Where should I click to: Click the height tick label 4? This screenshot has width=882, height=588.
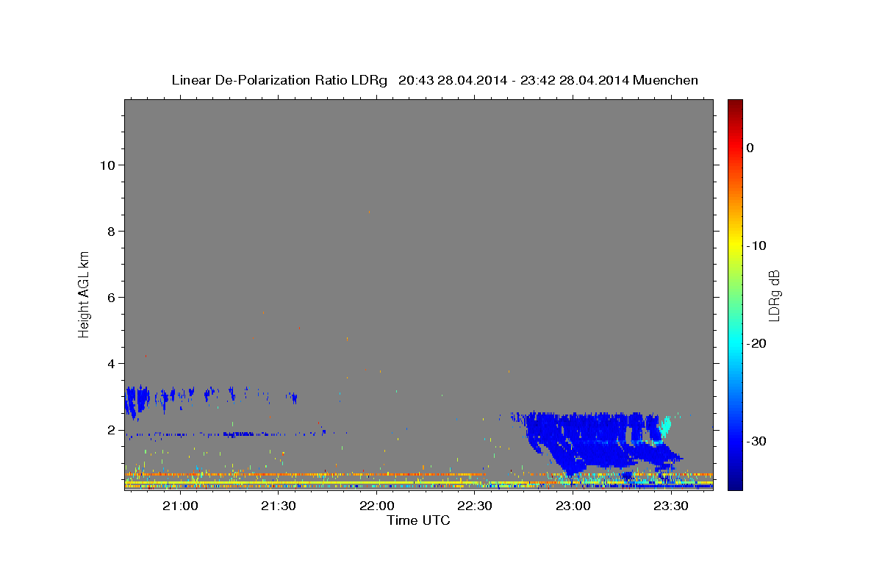click(x=111, y=363)
